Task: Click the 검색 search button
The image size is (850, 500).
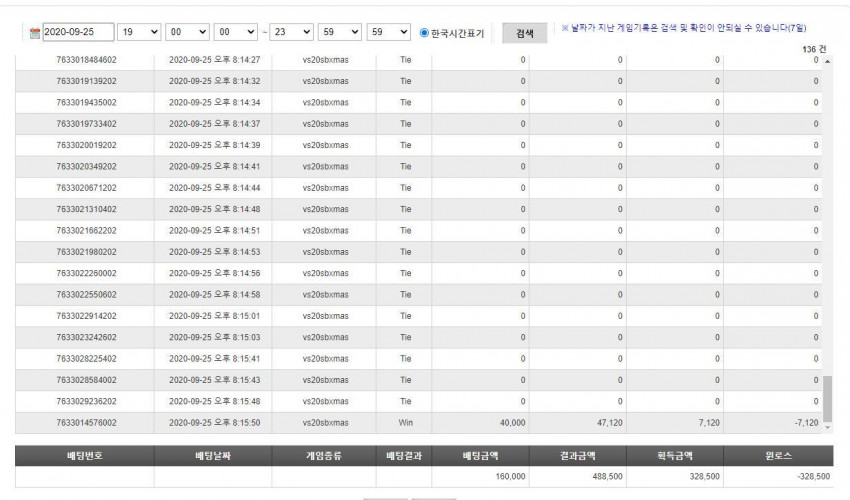Action: pos(524,33)
